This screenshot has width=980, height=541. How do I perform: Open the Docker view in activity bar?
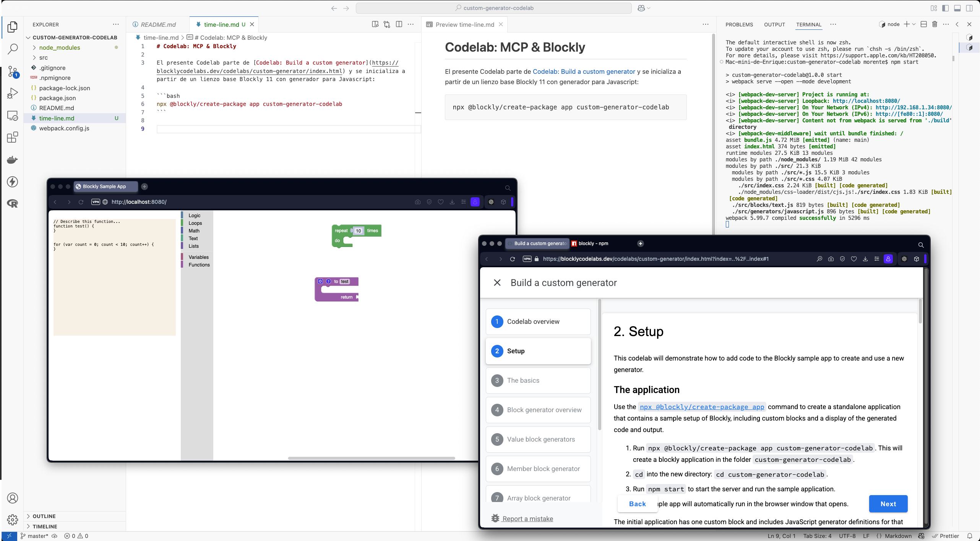(12, 159)
